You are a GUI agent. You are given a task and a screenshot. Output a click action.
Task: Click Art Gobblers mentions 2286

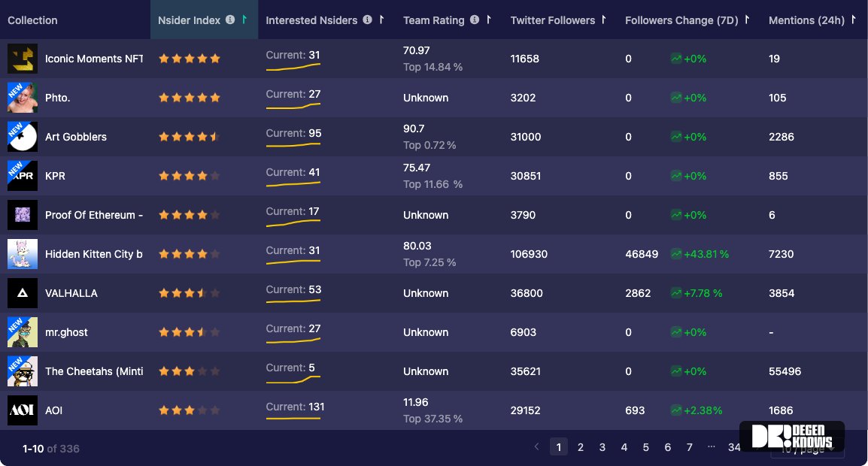pos(781,137)
